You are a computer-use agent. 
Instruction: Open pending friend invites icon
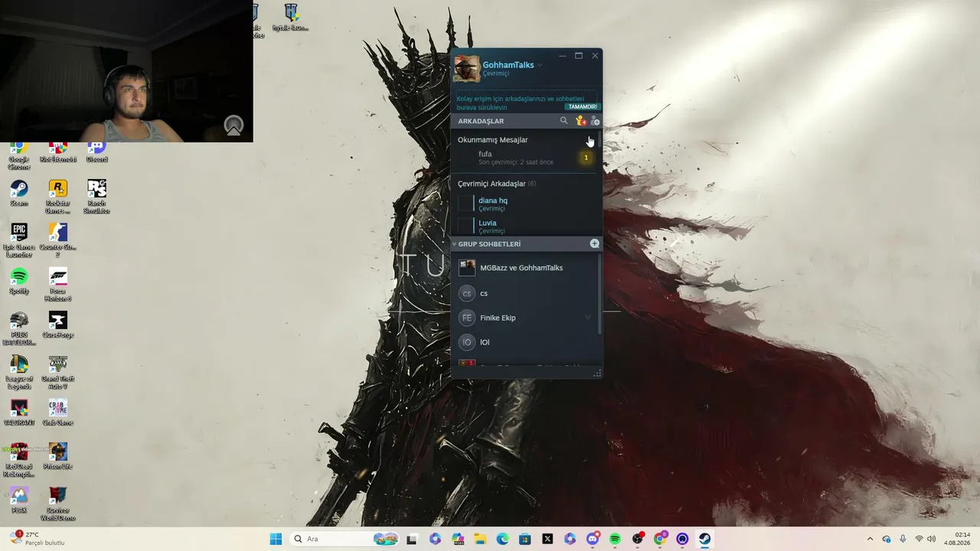[x=580, y=121]
